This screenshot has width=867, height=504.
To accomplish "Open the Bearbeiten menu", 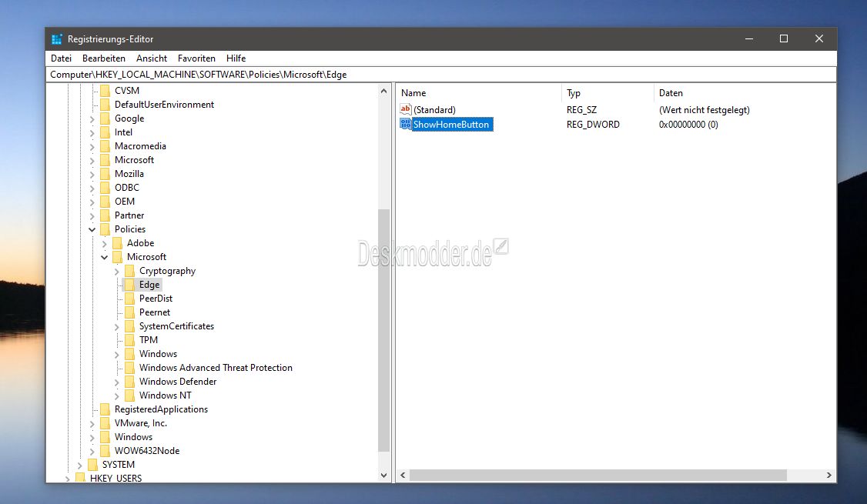I will (103, 58).
